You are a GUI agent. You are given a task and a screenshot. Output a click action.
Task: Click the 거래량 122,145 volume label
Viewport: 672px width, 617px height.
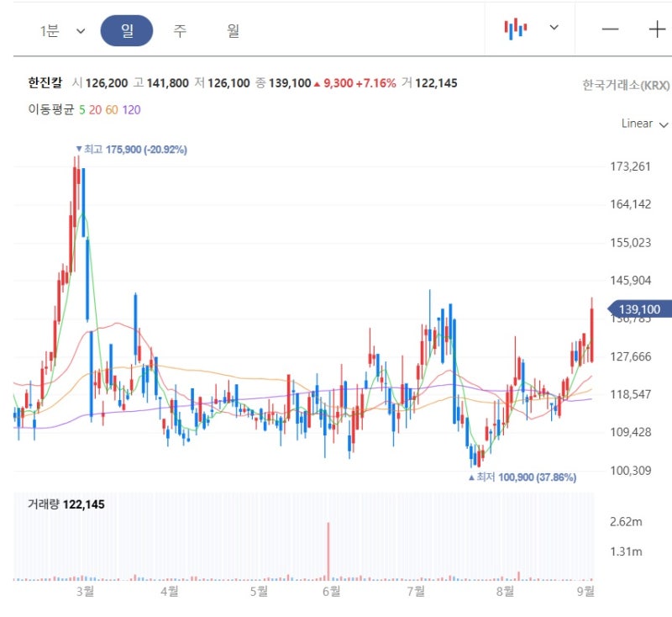66,504
